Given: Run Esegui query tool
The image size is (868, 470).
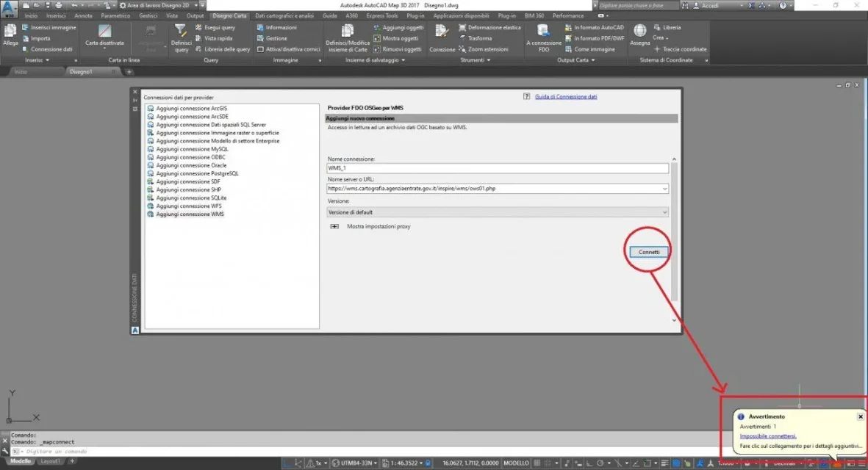Looking at the screenshot, I should point(215,27).
